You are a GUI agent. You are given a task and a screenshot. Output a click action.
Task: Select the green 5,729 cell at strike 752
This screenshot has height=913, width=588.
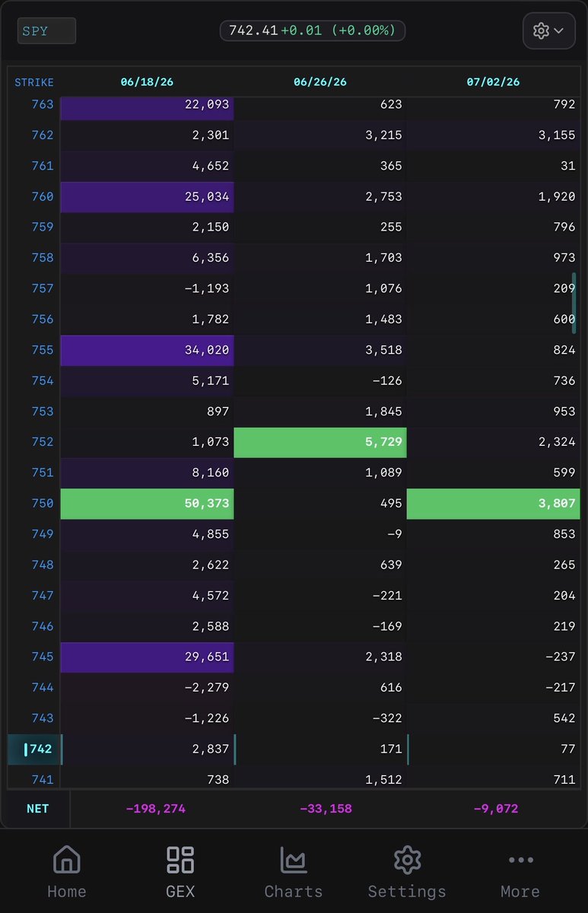(320, 442)
